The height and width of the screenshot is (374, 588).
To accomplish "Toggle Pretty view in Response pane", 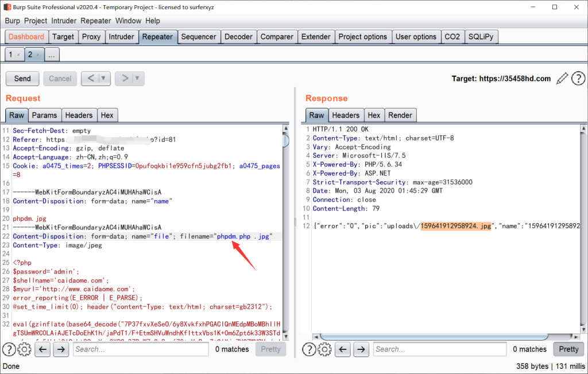I will pos(568,349).
